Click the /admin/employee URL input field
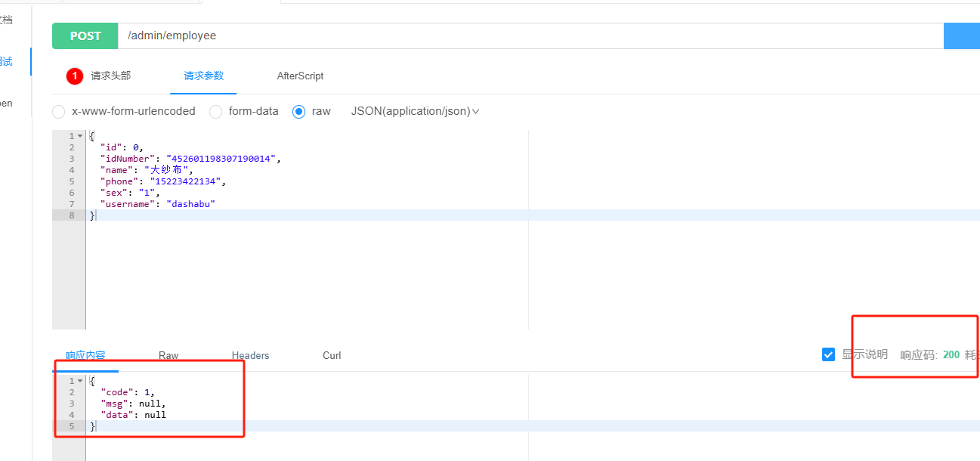 529,36
